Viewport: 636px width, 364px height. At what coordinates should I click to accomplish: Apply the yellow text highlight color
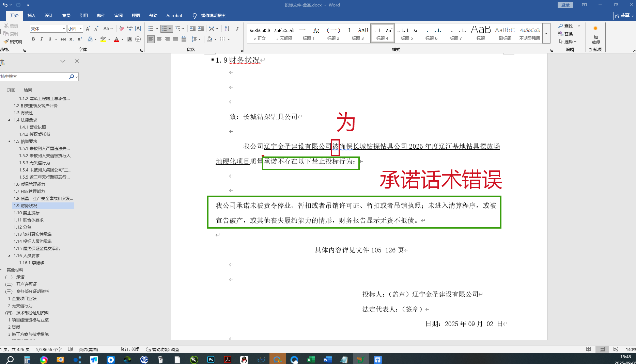[x=103, y=39]
